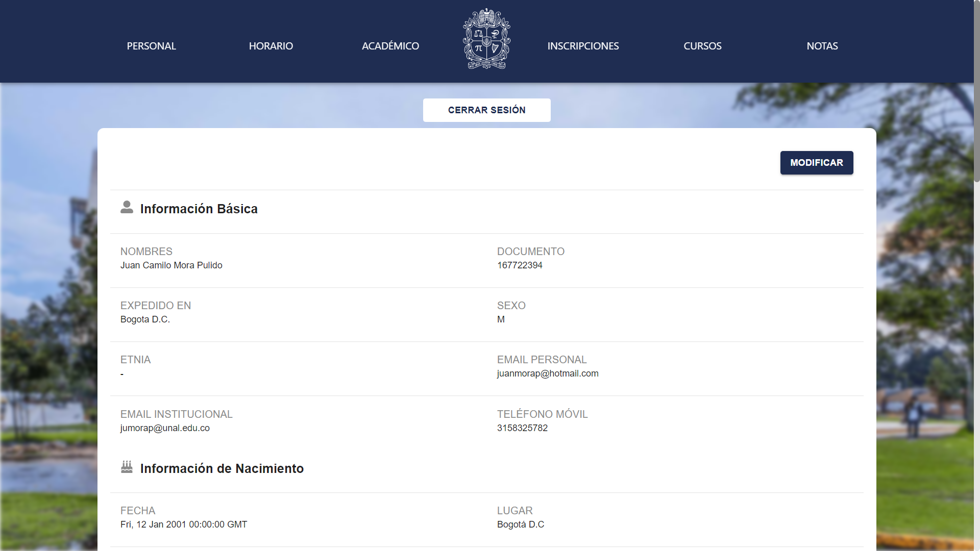
Task: Open the NOTAS page
Action: pyautogui.click(x=822, y=46)
